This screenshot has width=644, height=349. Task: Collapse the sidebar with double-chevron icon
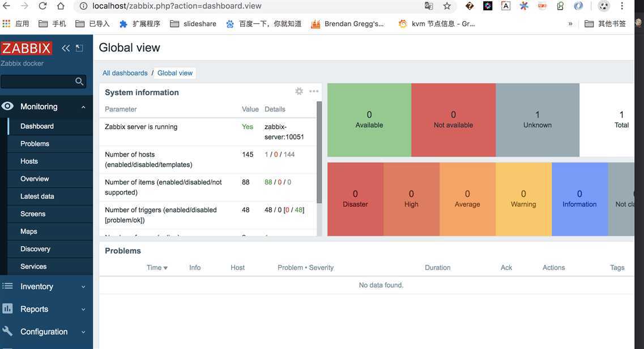pyautogui.click(x=66, y=48)
